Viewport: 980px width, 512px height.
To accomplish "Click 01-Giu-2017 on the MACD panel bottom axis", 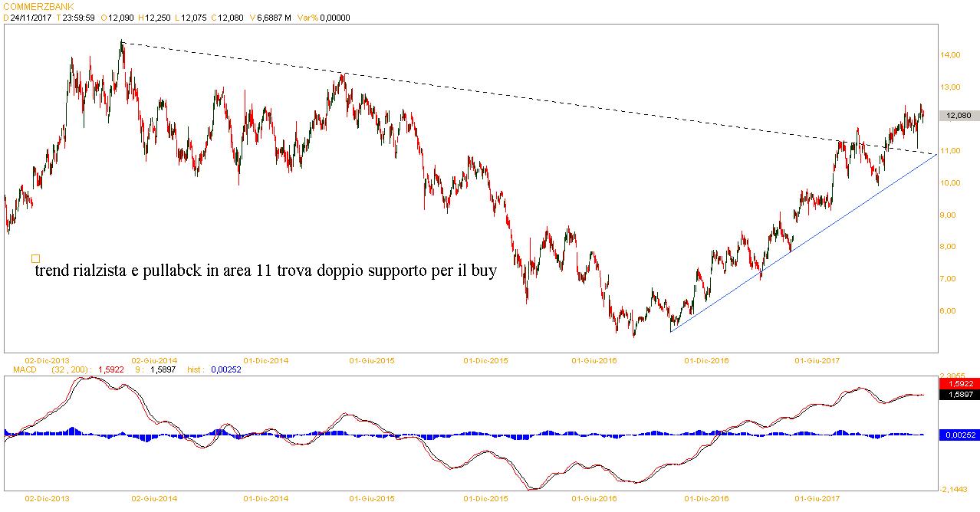I will [x=817, y=498].
